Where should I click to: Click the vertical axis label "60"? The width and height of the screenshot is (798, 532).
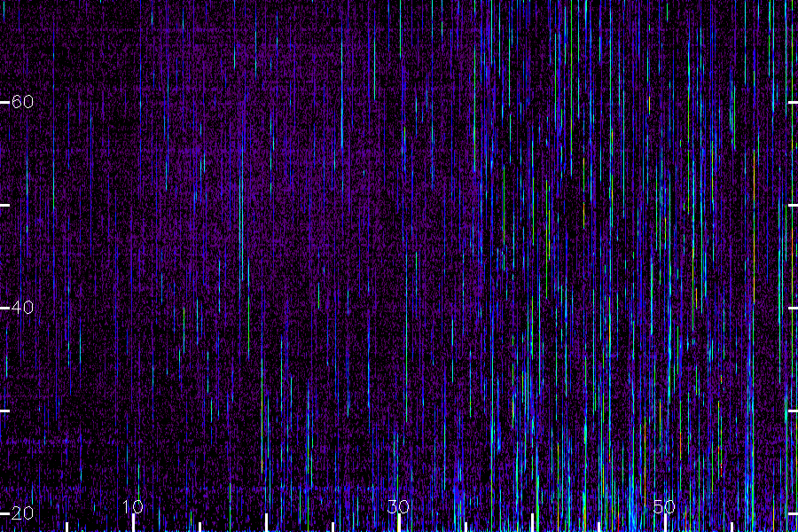click(x=22, y=102)
